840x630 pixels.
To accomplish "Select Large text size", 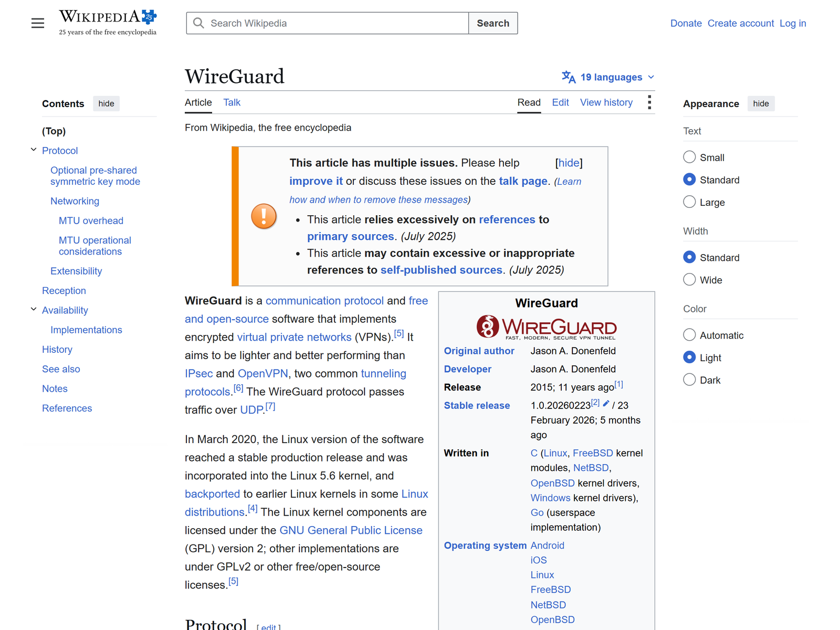I will 689,202.
